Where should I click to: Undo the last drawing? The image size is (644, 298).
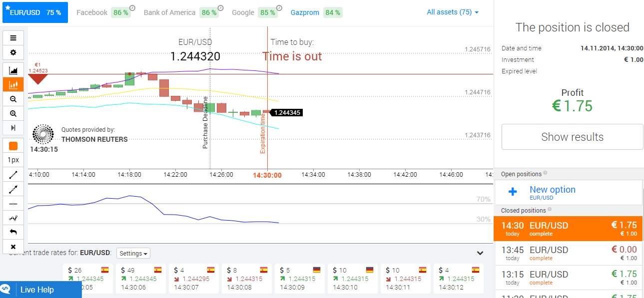tap(13, 233)
